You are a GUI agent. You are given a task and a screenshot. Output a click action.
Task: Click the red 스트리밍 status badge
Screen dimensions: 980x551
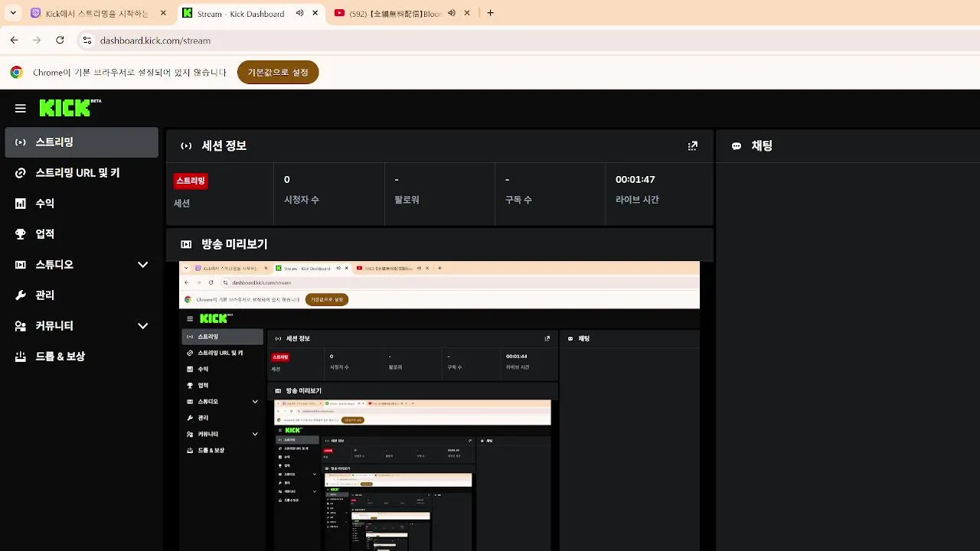[191, 181]
